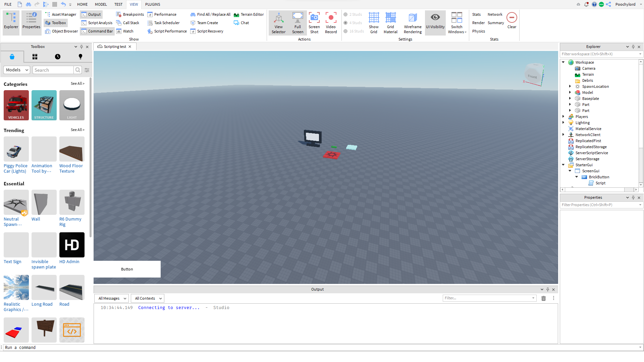644x362 pixels.
Task: Open the All Contexts dropdown
Action: pyautogui.click(x=148, y=298)
